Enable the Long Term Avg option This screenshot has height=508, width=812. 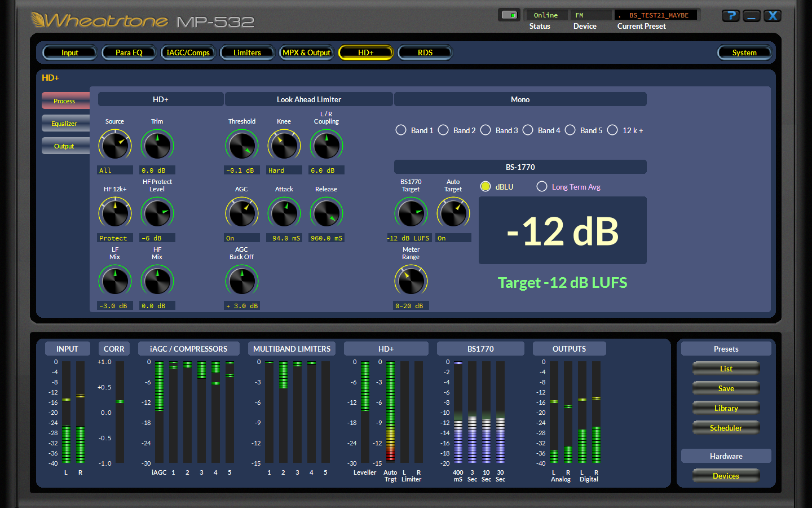542,186
